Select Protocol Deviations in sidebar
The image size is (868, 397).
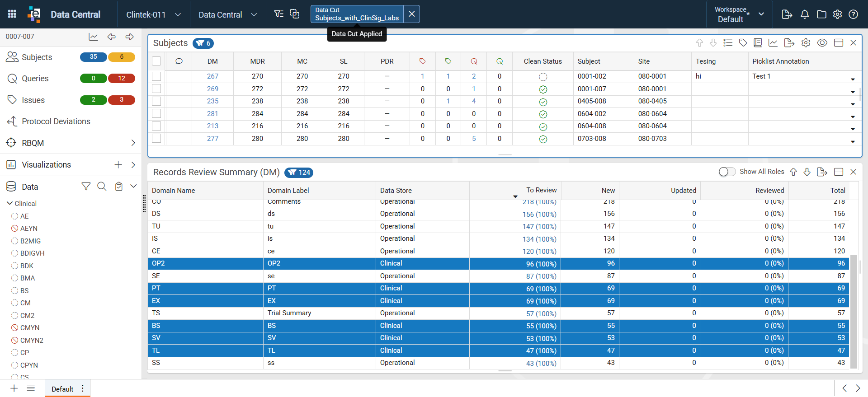pos(56,121)
